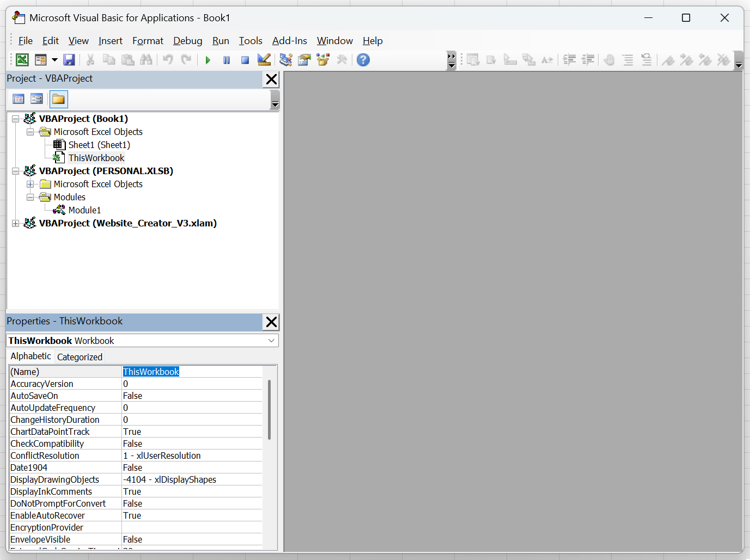Open the Object Browser toolbar icon
This screenshot has height=560, width=750.
323,60
